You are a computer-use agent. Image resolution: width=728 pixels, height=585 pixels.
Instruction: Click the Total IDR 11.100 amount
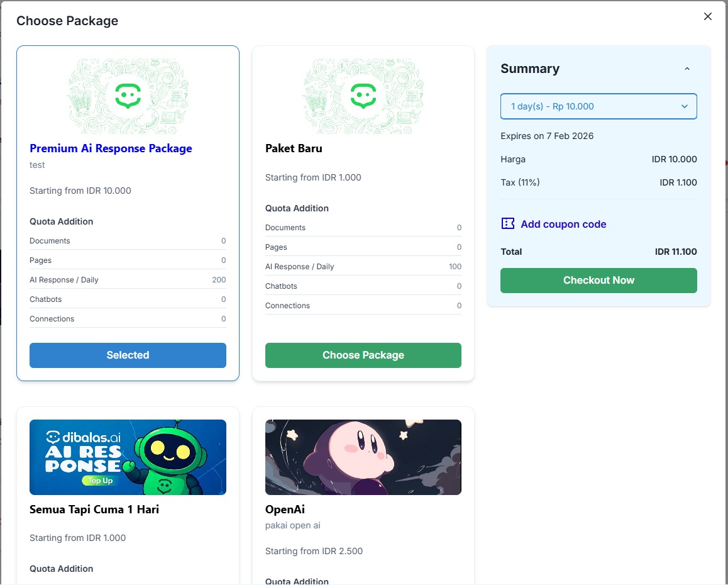click(675, 252)
